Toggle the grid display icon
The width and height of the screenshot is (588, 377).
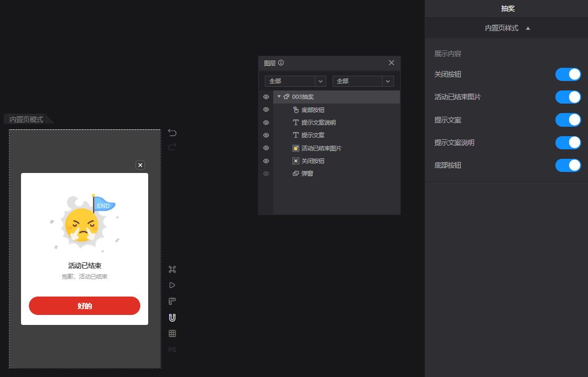point(172,333)
